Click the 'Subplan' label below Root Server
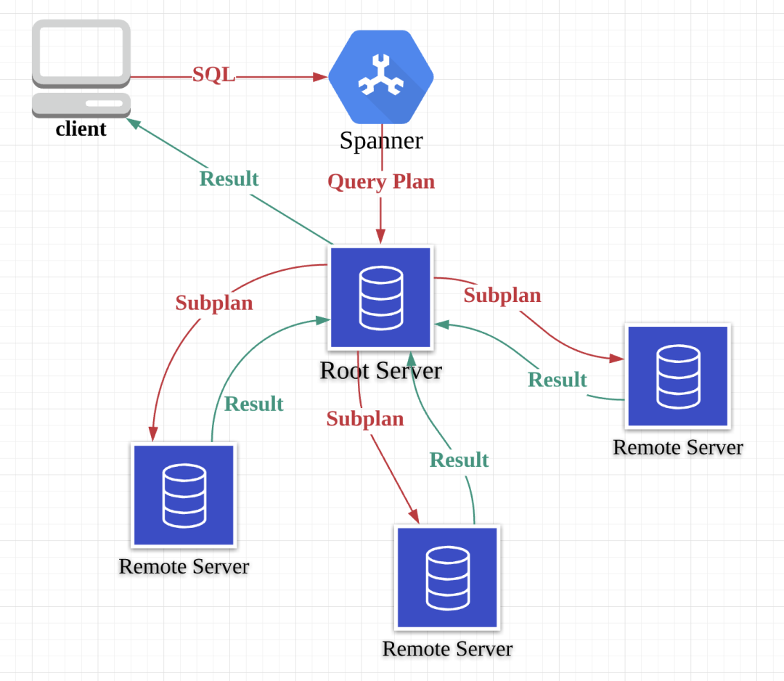Viewport: 784px width, 681px height. (x=365, y=419)
